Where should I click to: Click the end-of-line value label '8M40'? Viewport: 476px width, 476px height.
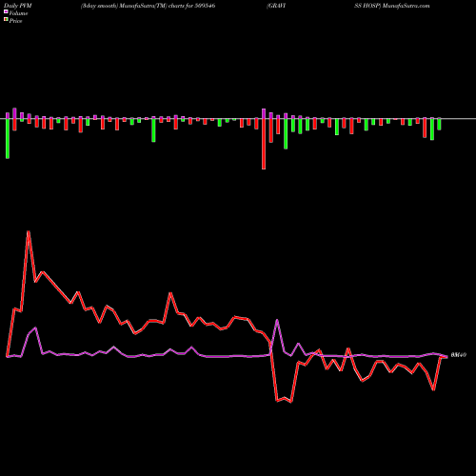click(x=459, y=355)
